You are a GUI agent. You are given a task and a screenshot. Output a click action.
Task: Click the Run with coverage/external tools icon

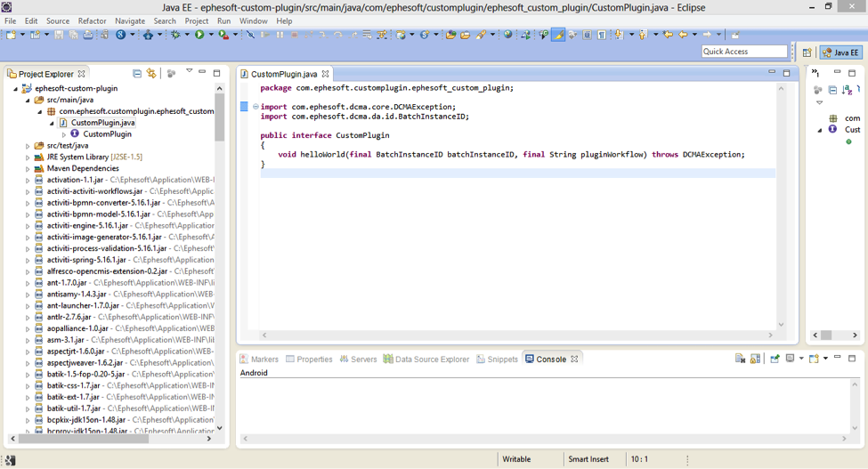[223, 35]
